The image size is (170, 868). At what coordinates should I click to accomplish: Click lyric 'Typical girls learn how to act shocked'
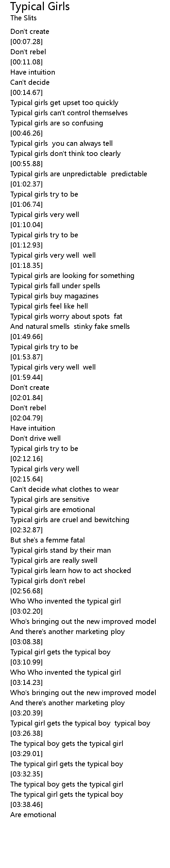point(71,571)
